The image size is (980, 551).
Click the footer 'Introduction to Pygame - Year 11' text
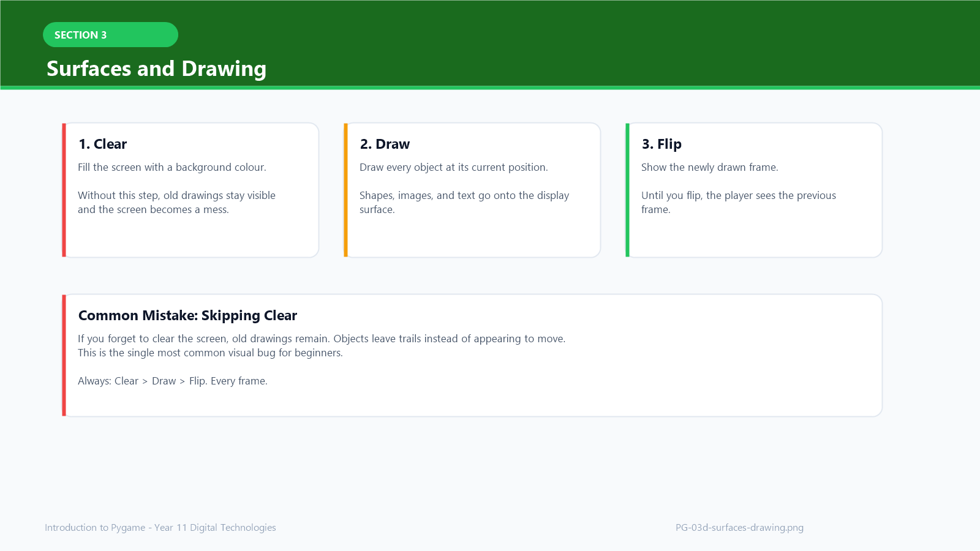pos(160,527)
